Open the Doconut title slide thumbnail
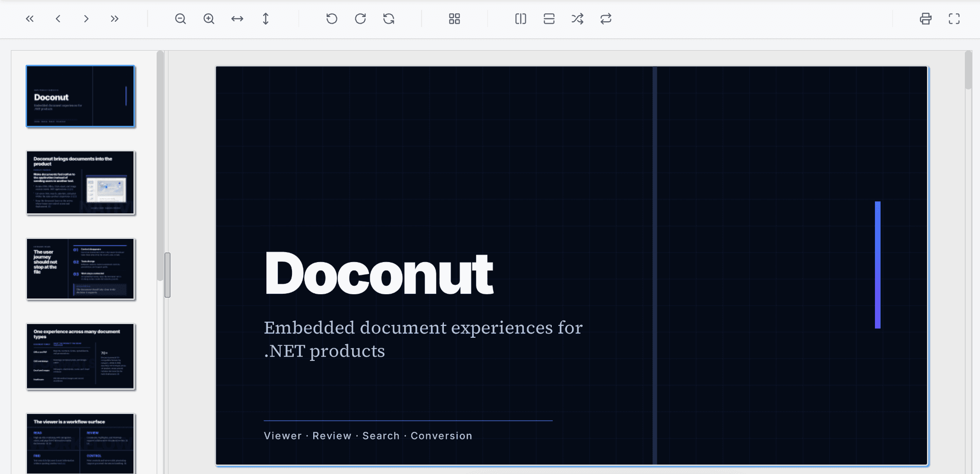 80,96
